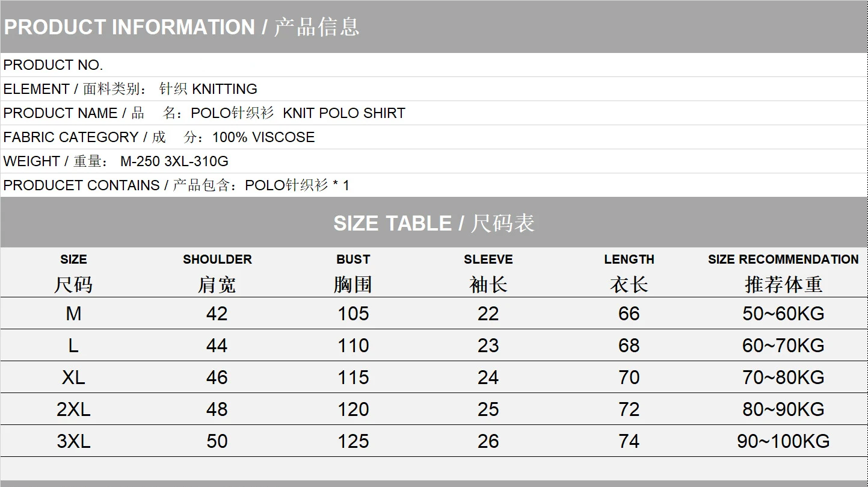
Task: Select the 2XL size row label
Action: click(x=73, y=409)
